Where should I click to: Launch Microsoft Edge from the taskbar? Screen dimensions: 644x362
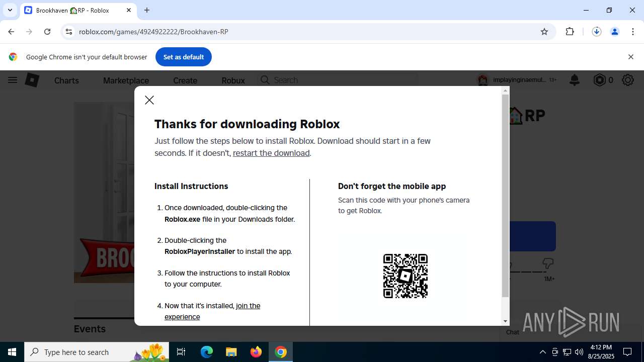[x=207, y=352]
